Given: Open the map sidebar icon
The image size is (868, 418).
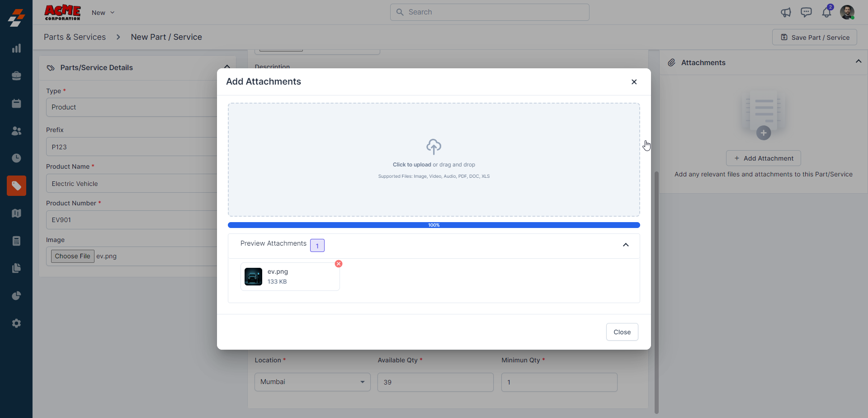Looking at the screenshot, I should (x=16, y=213).
